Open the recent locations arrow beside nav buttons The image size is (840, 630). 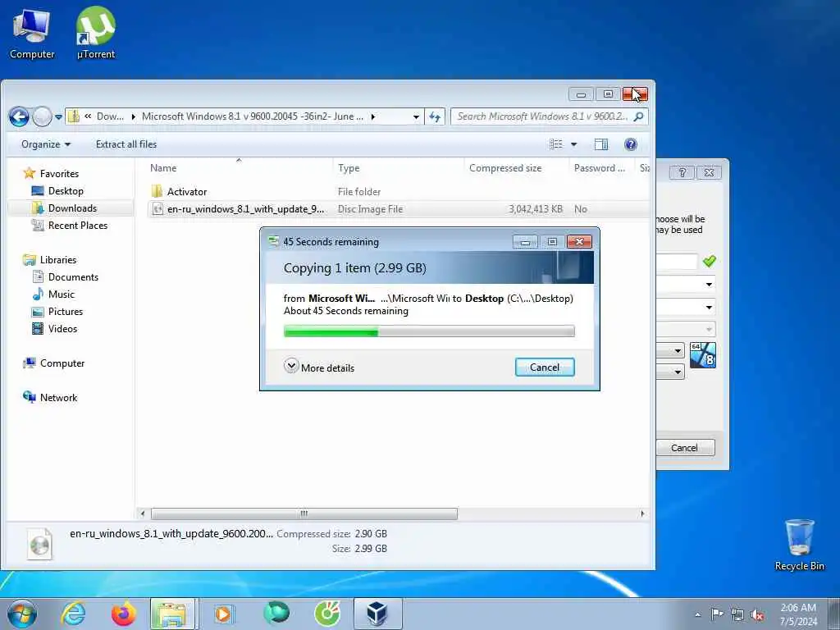click(x=58, y=116)
